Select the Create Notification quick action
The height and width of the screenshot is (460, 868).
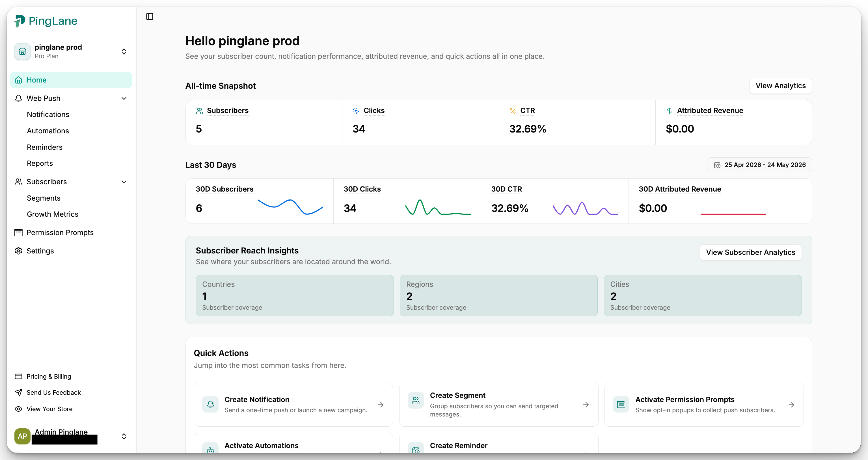coord(293,405)
